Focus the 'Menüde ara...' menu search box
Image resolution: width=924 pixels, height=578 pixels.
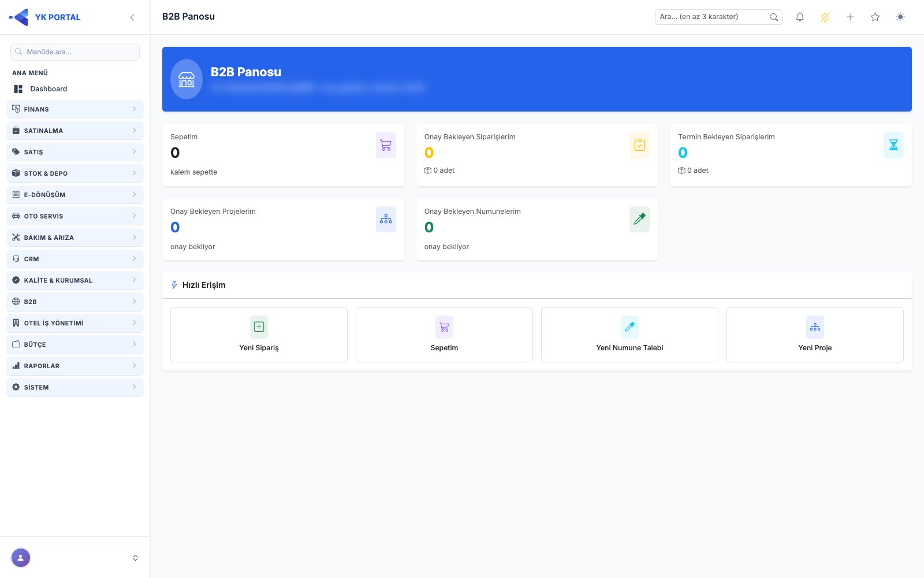[75, 51]
